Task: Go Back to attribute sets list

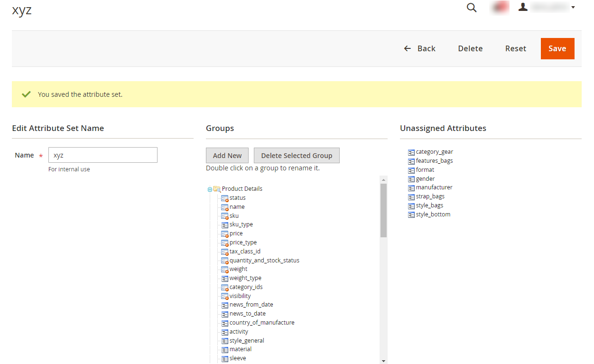Action: [419, 48]
